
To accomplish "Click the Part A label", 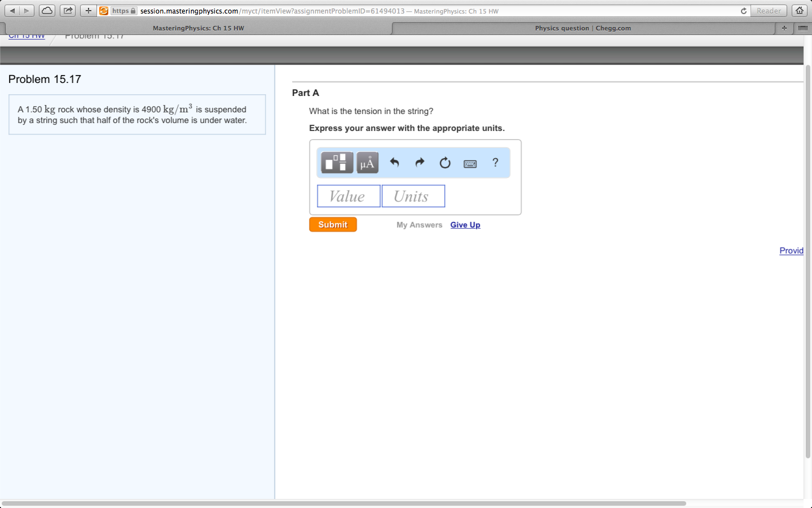I will pyautogui.click(x=305, y=93).
